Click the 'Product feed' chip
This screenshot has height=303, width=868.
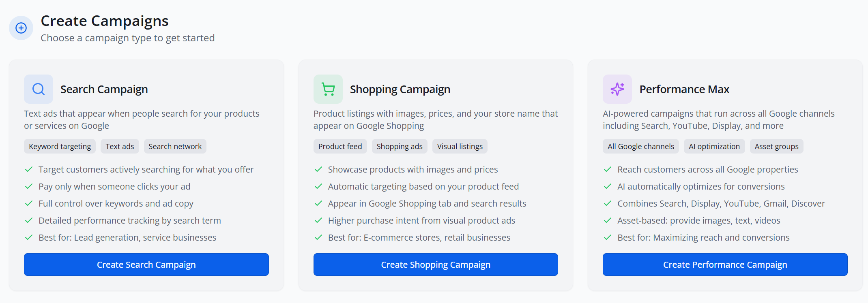pyautogui.click(x=340, y=146)
